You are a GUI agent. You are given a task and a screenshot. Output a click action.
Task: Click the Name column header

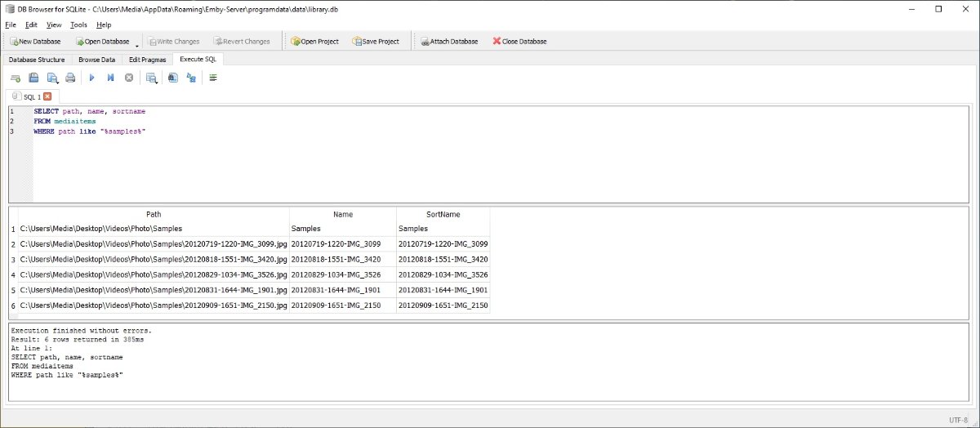coord(343,214)
